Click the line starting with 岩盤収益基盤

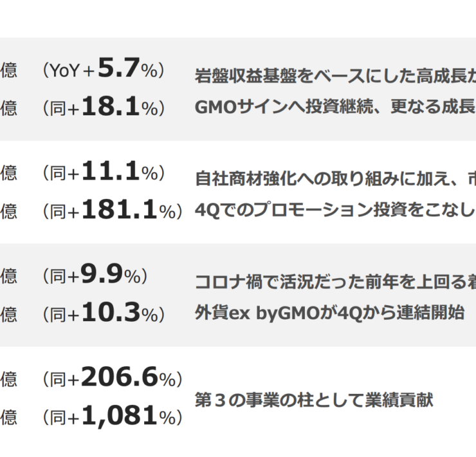(334, 75)
